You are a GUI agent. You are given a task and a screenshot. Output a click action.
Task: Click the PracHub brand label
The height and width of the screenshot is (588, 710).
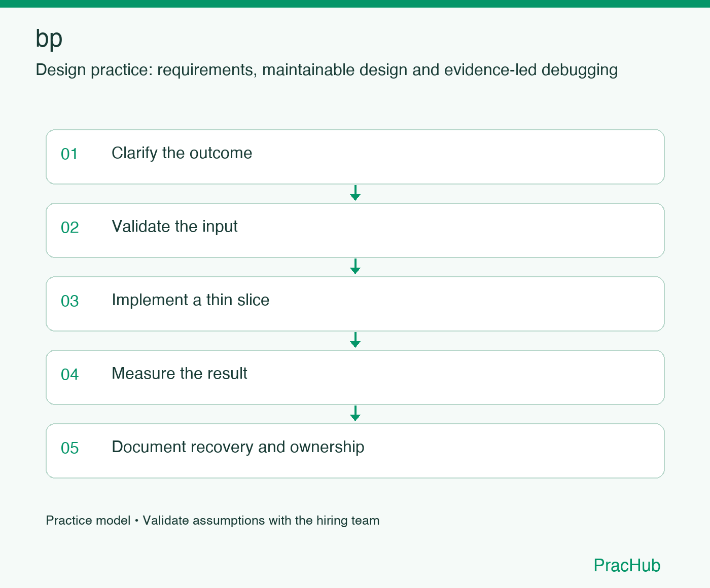coord(627,565)
